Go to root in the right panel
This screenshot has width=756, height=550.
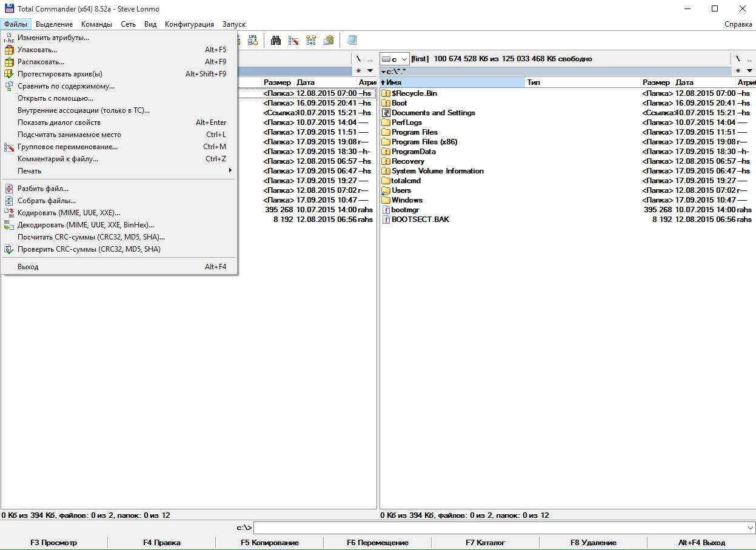tap(738, 59)
